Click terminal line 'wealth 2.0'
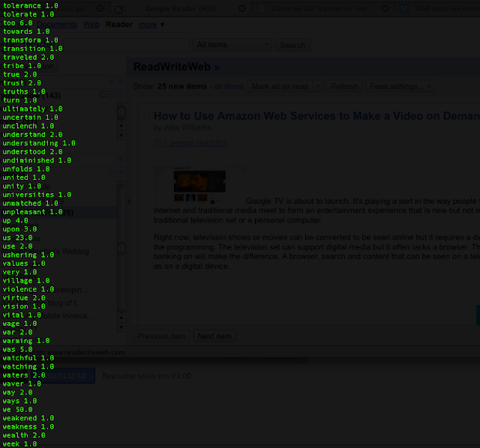Image resolution: width=480 pixels, height=448 pixels. (24, 435)
